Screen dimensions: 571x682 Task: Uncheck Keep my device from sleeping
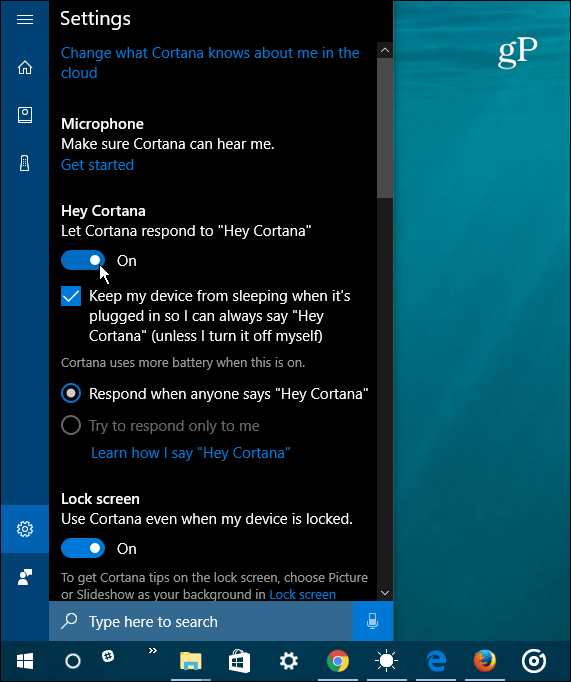71,296
